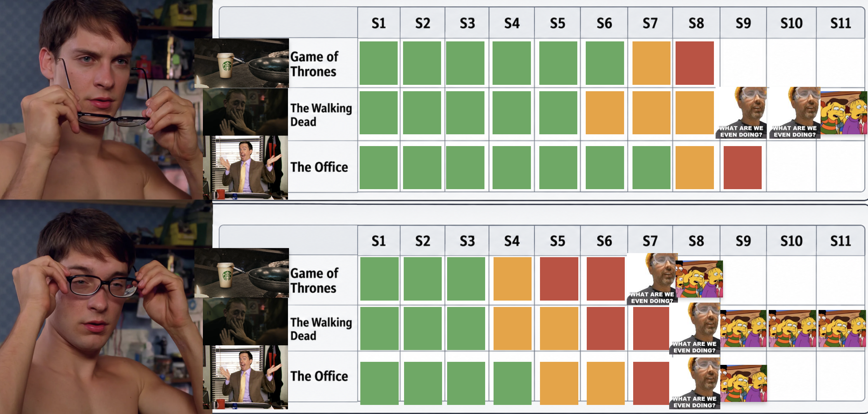The height and width of the screenshot is (414, 868).
Task: Click the Andy Bernard thumbnail in bottom table
Action: 245,377
